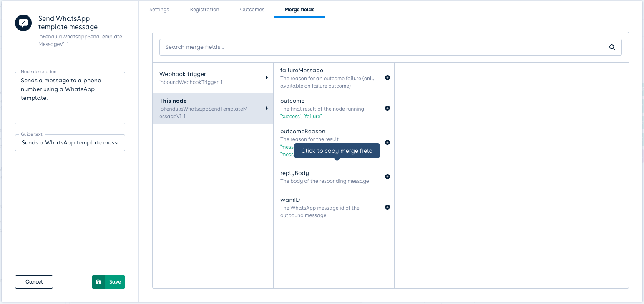Copy the outcomeReason merge field plus icon
The width and height of the screenshot is (644, 304).
pyautogui.click(x=387, y=142)
